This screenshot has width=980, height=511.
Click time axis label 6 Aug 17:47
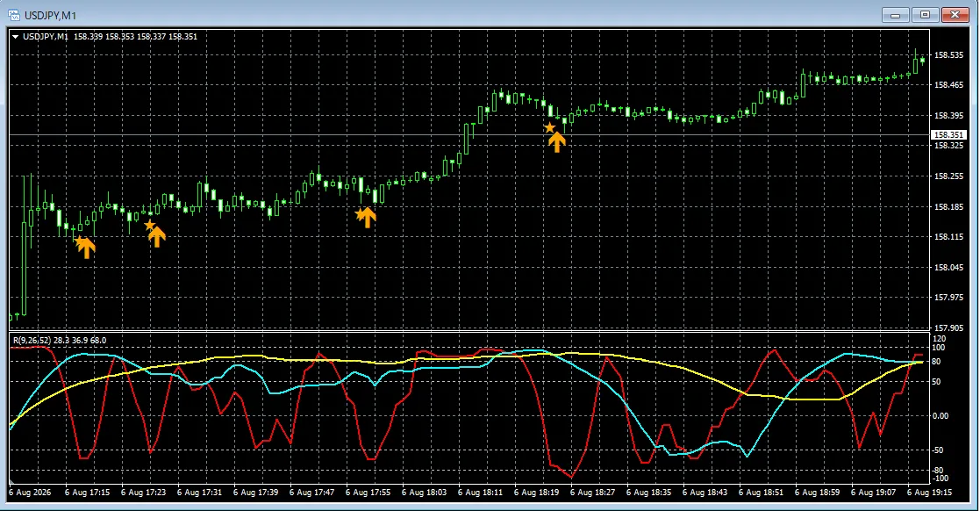tap(311, 493)
